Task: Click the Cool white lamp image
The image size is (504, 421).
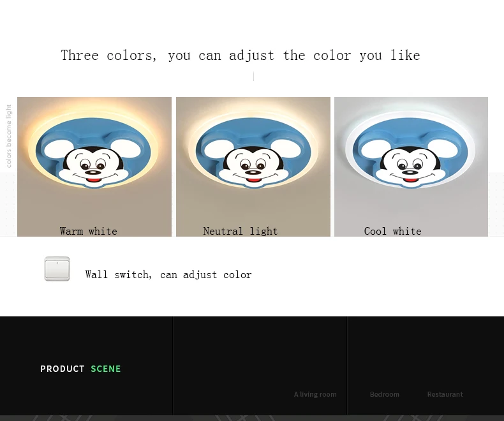Action: pos(411,166)
